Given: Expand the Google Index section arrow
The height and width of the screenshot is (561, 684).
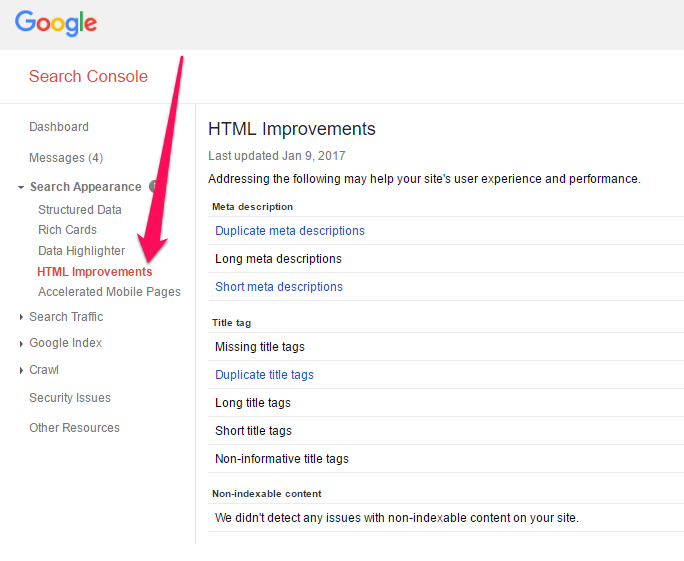Looking at the screenshot, I should 21,344.
